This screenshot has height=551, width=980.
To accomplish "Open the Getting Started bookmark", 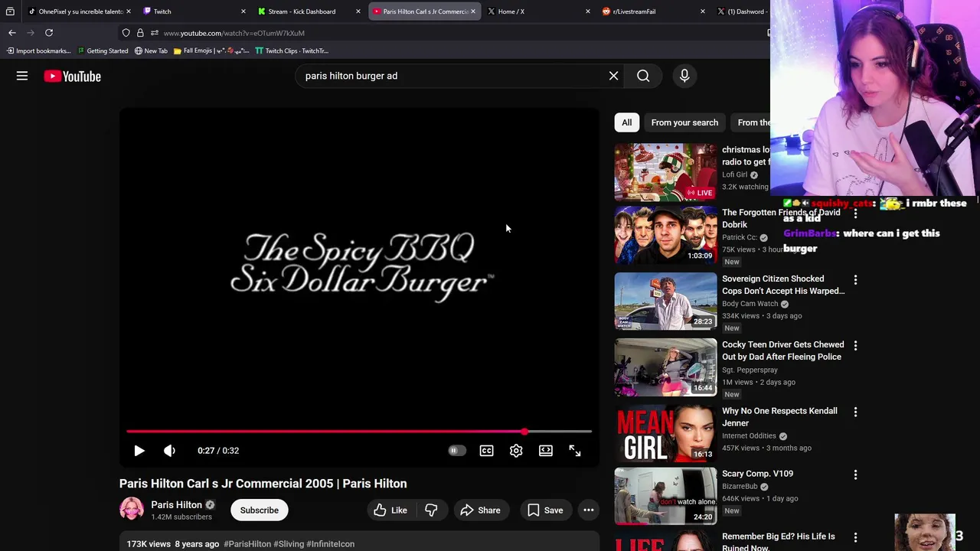I will coord(103,51).
